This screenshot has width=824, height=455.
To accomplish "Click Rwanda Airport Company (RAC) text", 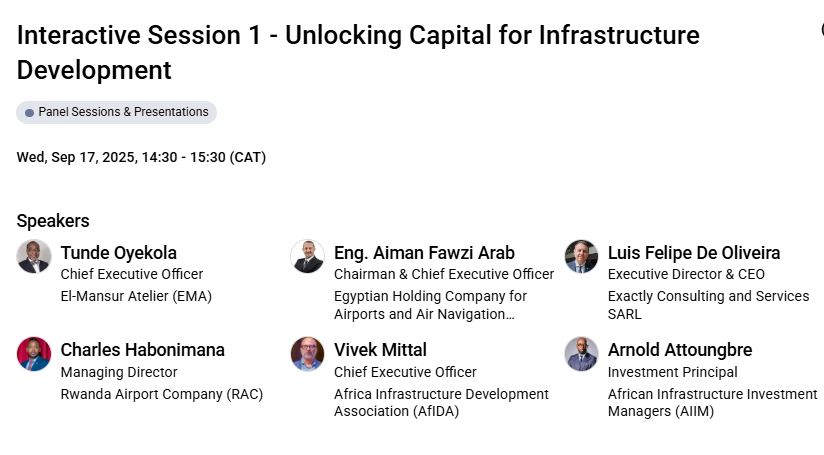I will coord(162,394).
